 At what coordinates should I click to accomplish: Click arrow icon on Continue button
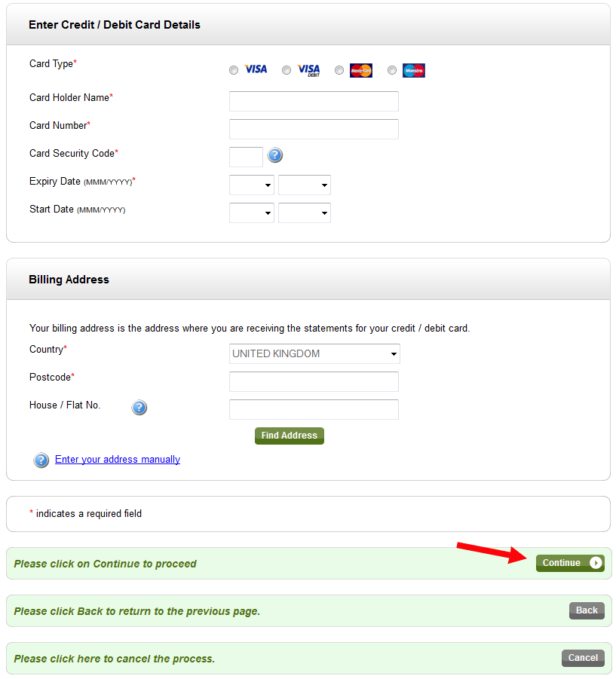coord(596,562)
